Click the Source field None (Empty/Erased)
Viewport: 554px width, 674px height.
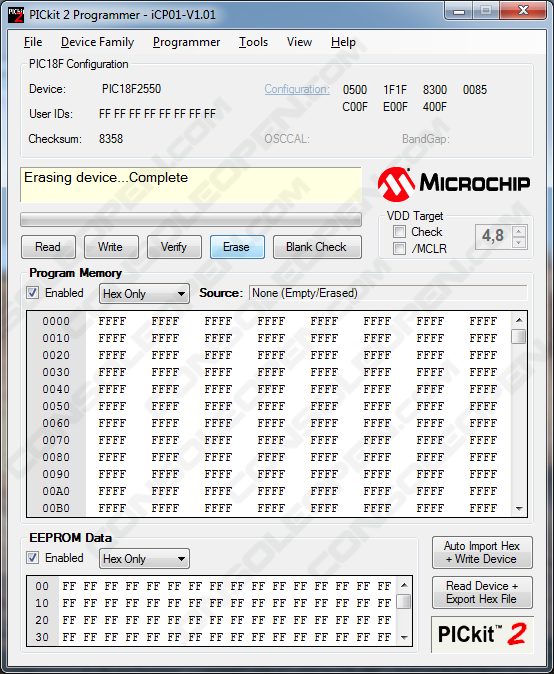point(388,293)
